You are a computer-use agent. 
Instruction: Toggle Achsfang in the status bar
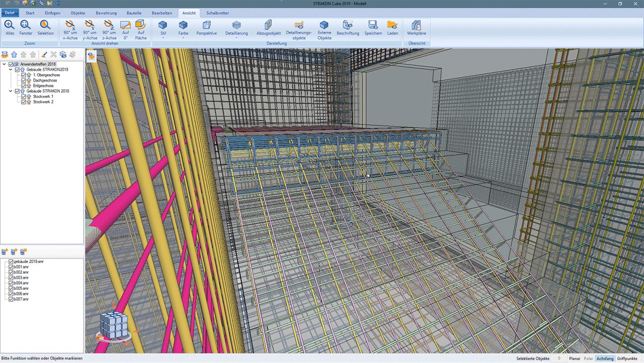605,358
